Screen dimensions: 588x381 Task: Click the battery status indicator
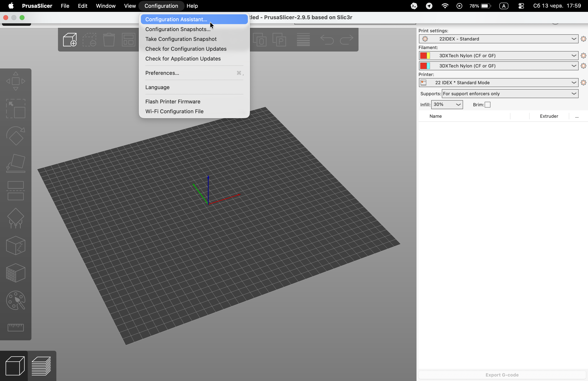[x=480, y=6]
